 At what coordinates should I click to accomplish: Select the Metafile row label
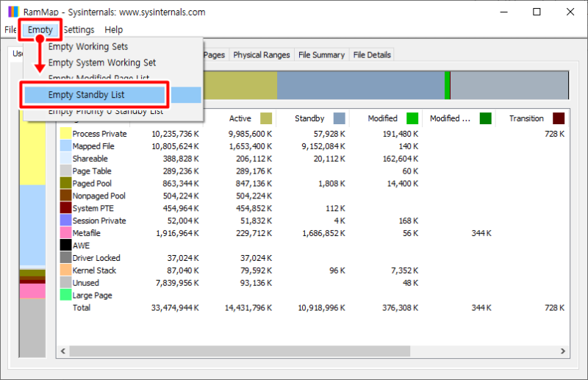pos(86,233)
